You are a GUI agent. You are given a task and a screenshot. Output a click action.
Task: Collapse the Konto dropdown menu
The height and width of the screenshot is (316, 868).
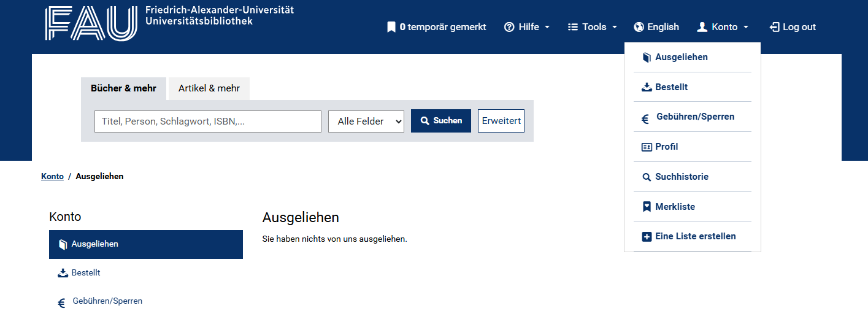point(723,27)
